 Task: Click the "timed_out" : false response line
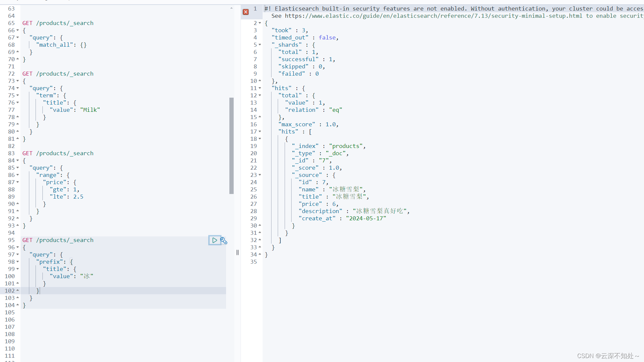[x=305, y=37]
